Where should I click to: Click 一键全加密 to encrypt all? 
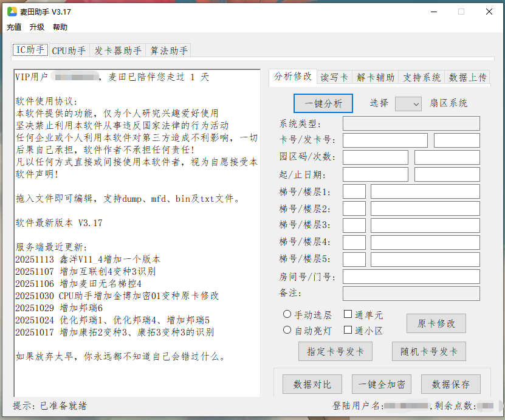pyautogui.click(x=381, y=384)
